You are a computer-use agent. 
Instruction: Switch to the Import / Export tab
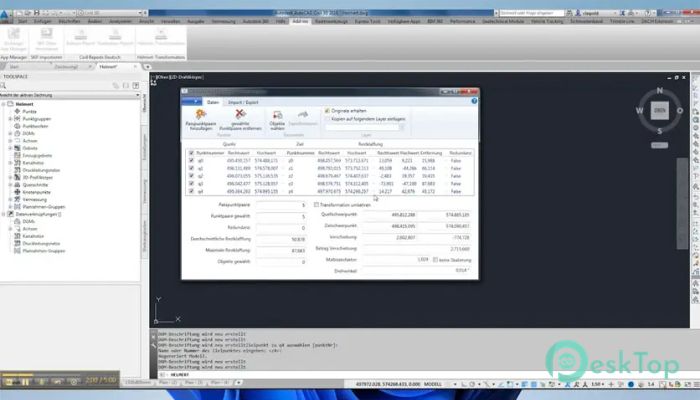pyautogui.click(x=246, y=101)
